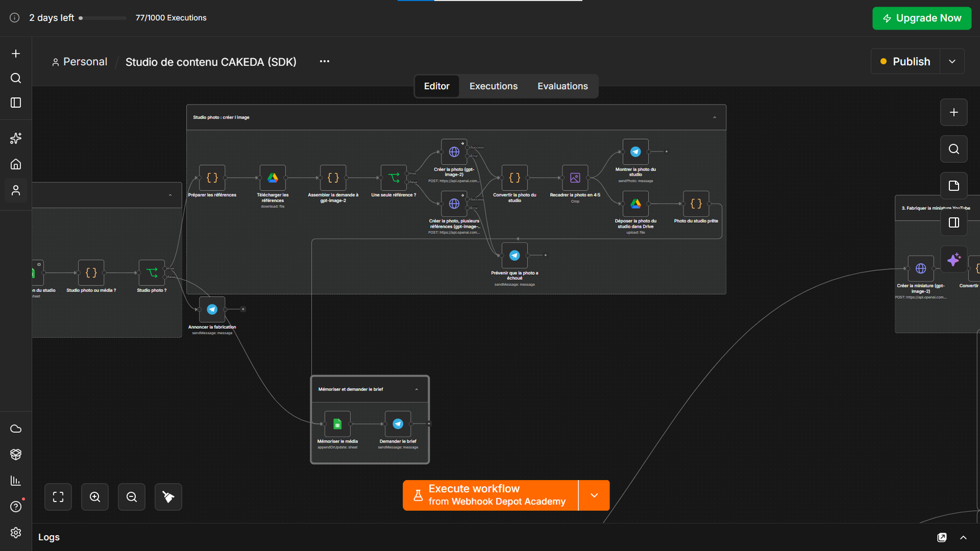This screenshot has width=980, height=551.
Task: Open settings gear in left sidebar
Action: coord(16,533)
